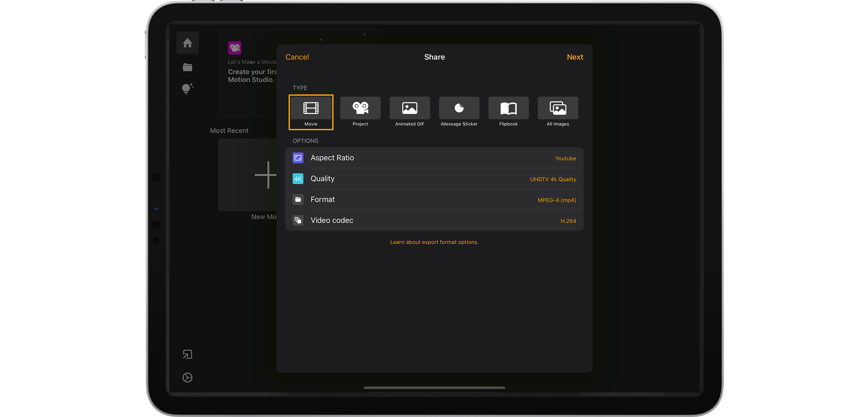The image size is (868, 417).
Task: Choose the Flipbook export type
Action: point(508,112)
